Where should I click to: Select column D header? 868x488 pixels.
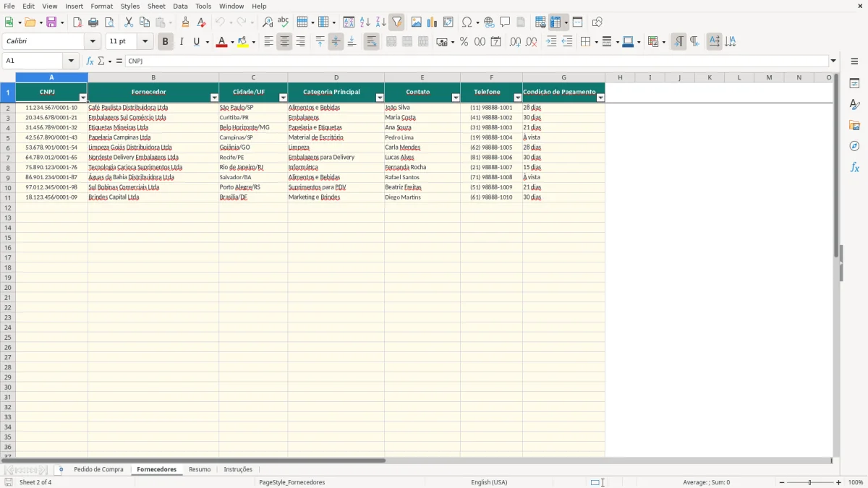tap(336, 77)
